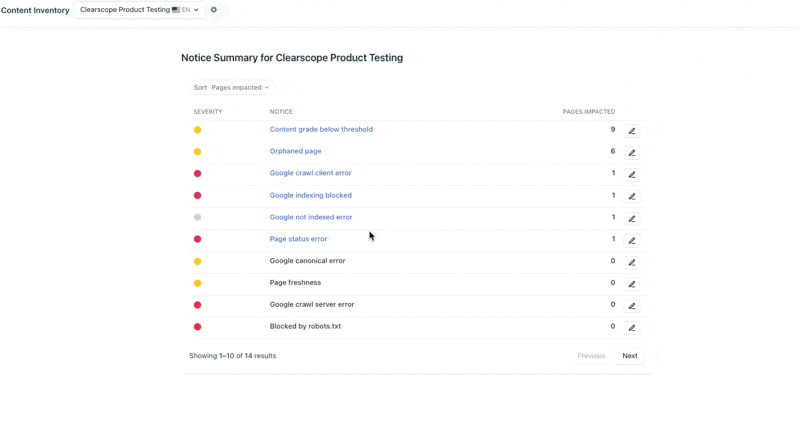The image size is (800, 430).
Task: Click pages impacted value 9
Action: pyautogui.click(x=613, y=129)
